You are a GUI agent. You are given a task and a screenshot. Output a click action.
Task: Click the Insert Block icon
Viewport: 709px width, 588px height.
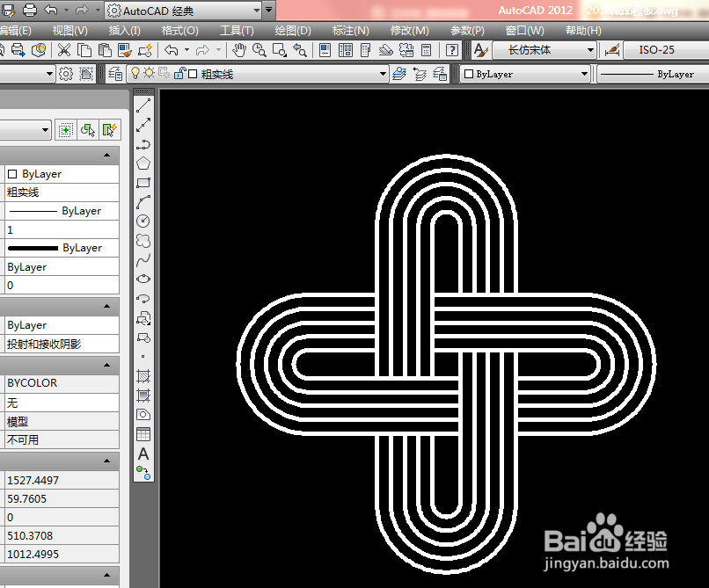click(143, 319)
